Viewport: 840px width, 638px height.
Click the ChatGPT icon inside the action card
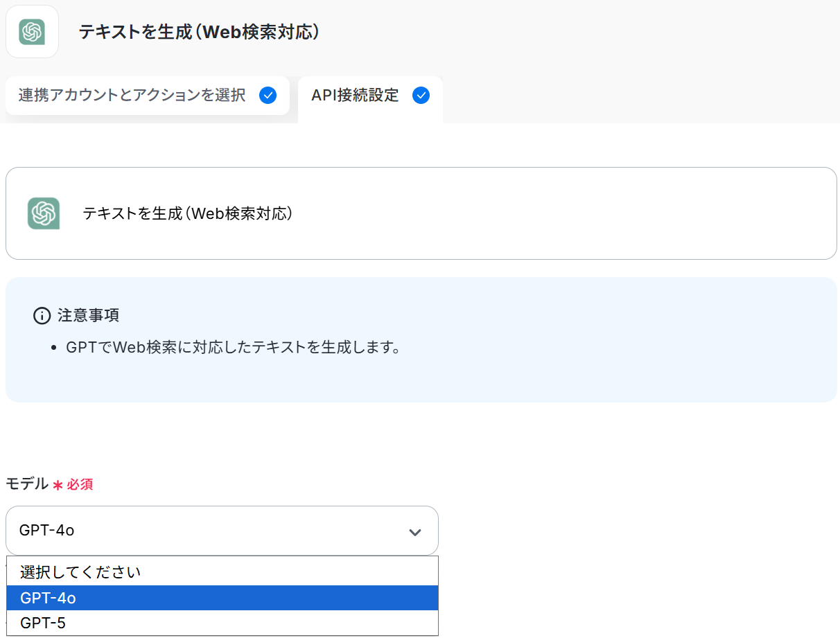pyautogui.click(x=44, y=213)
